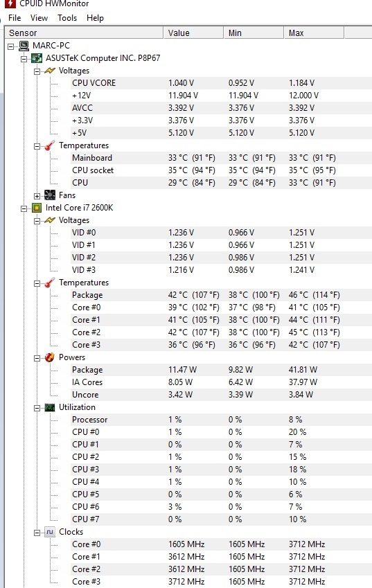Click the Max column header
This screenshot has width=372, height=588.
pyautogui.click(x=314, y=33)
